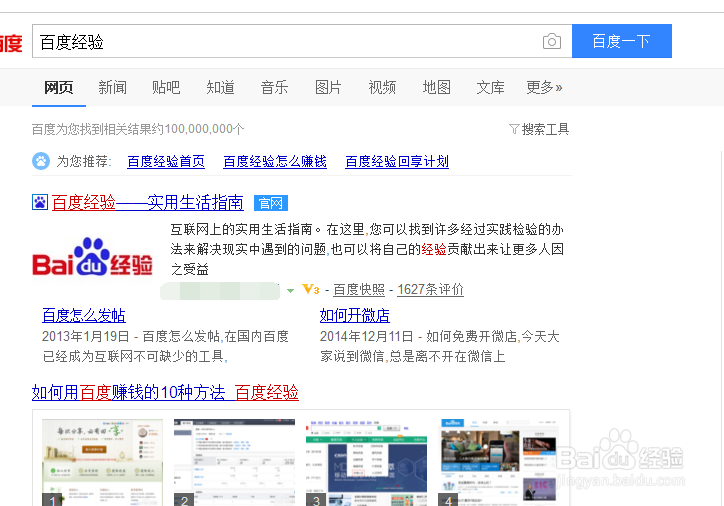
Task: Switch to the 新闻 tab
Action: pos(112,87)
